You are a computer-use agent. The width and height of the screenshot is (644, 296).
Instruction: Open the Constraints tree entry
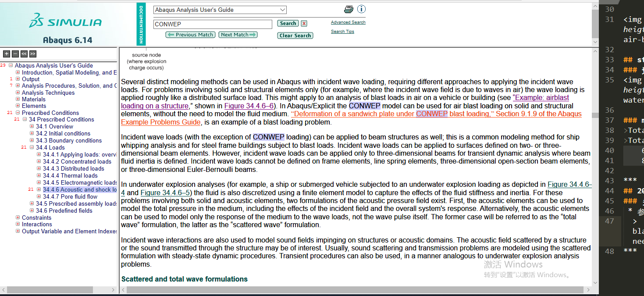coord(36,218)
